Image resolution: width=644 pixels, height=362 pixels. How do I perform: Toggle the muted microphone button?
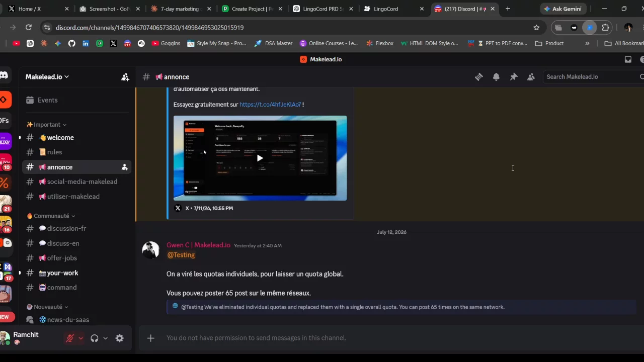pyautogui.click(x=70, y=338)
